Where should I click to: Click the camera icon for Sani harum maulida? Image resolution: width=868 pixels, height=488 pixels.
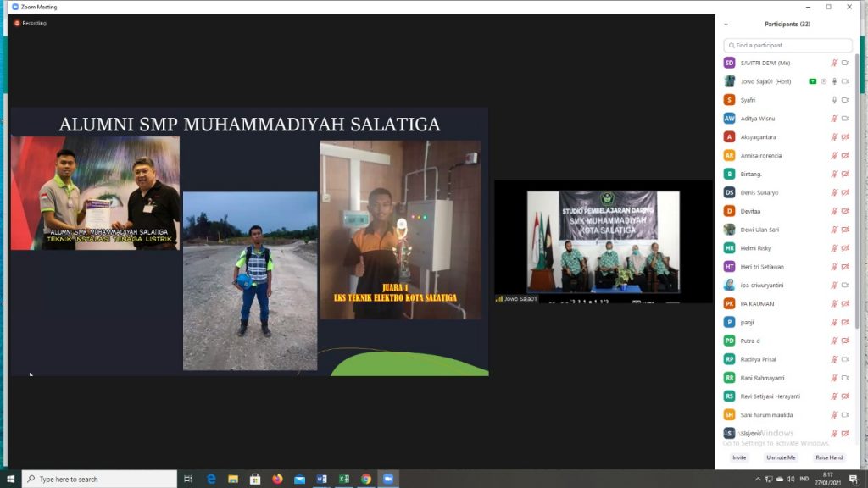tap(845, 415)
